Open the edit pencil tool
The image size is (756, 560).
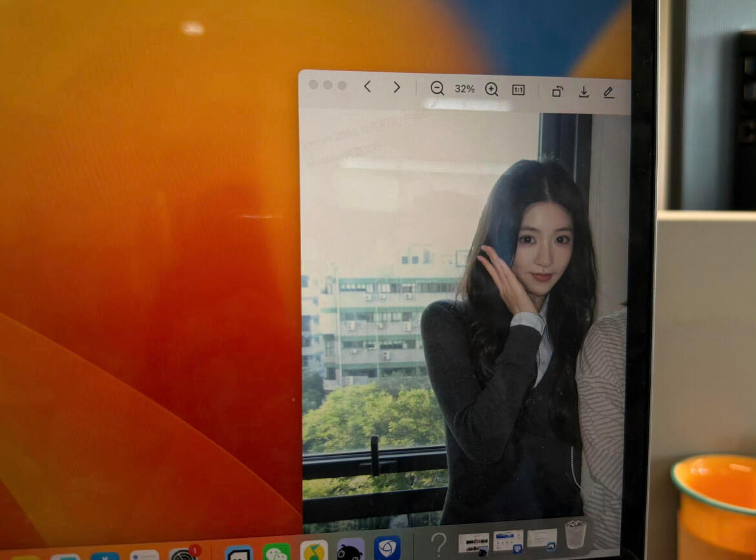(x=609, y=92)
